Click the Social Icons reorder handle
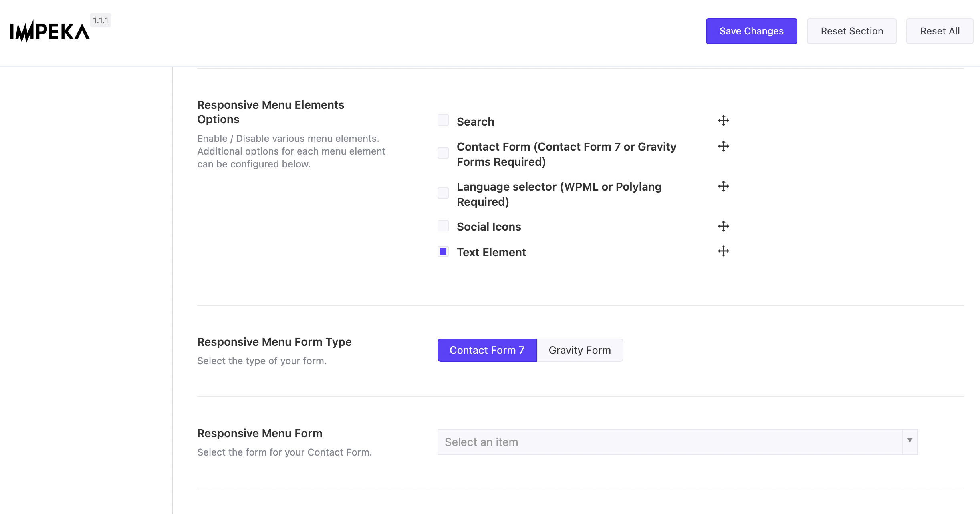Viewport: 980px width, 514px height. [723, 226]
